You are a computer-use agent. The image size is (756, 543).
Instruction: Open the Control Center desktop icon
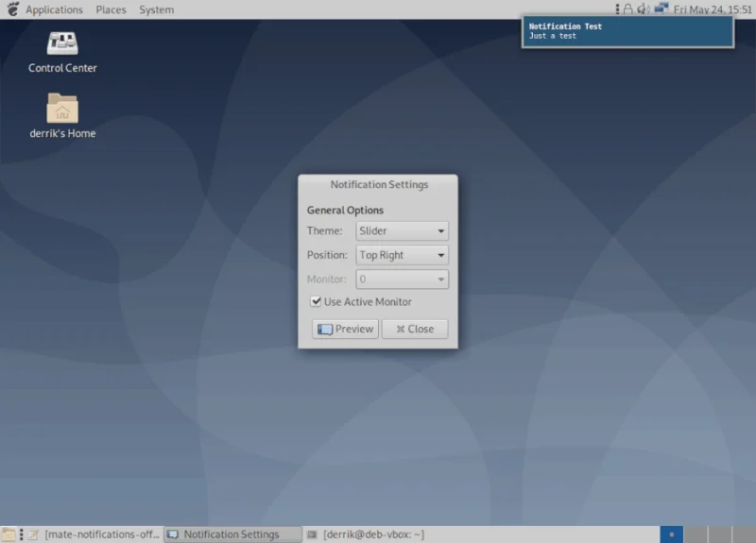[62, 52]
